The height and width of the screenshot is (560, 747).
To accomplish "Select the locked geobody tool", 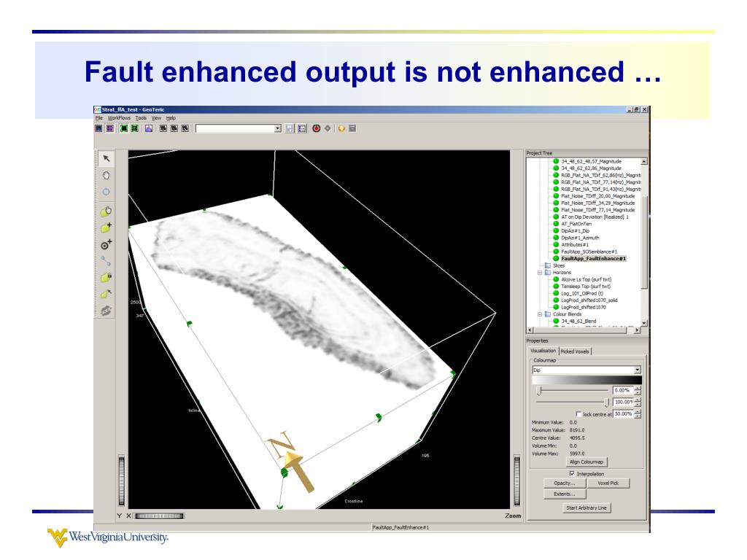I will click(107, 277).
